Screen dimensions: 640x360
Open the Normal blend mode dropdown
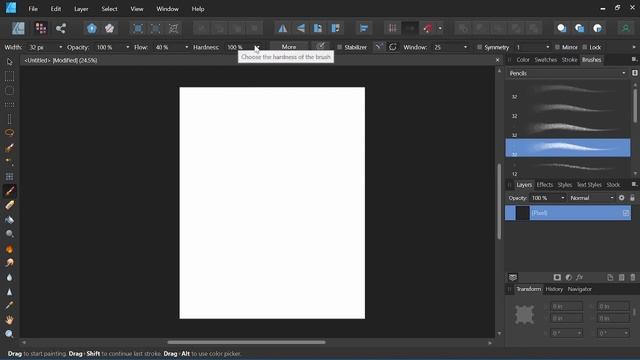[x=591, y=198]
